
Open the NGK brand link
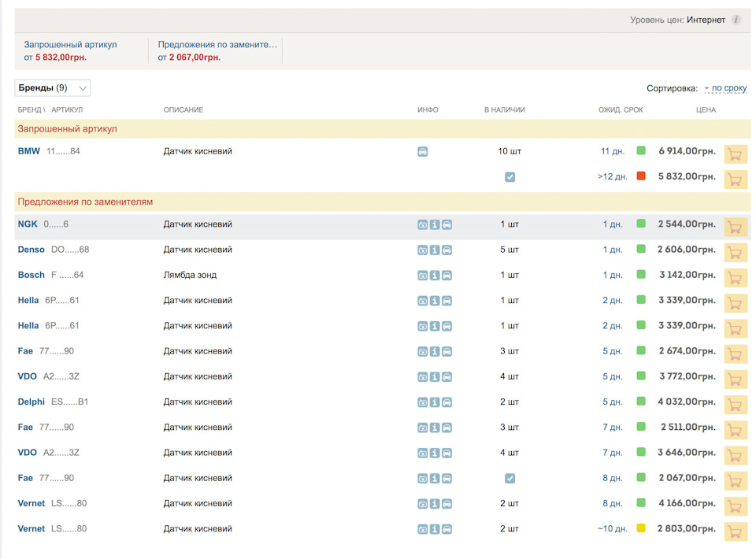pyautogui.click(x=28, y=224)
